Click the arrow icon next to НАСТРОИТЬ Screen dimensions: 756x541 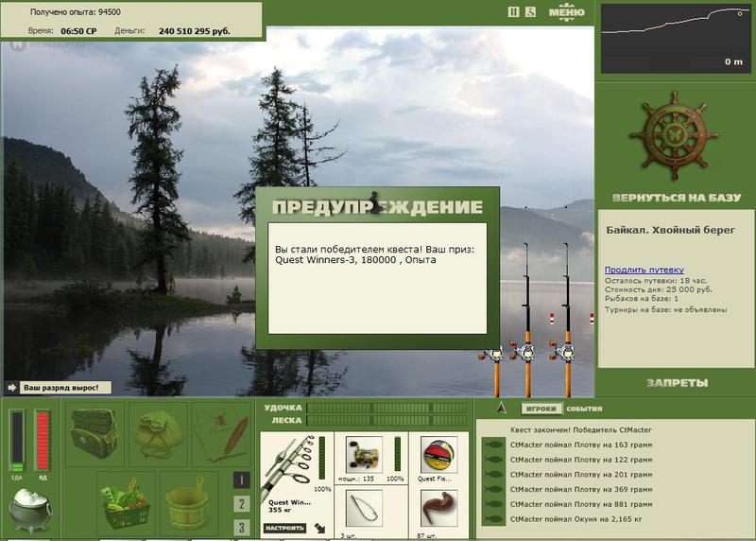319,528
